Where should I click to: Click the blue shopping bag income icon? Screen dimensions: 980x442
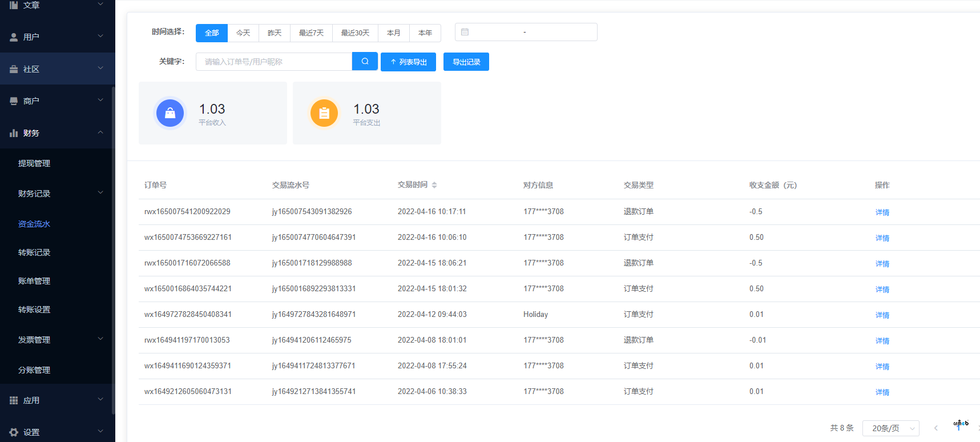[170, 113]
